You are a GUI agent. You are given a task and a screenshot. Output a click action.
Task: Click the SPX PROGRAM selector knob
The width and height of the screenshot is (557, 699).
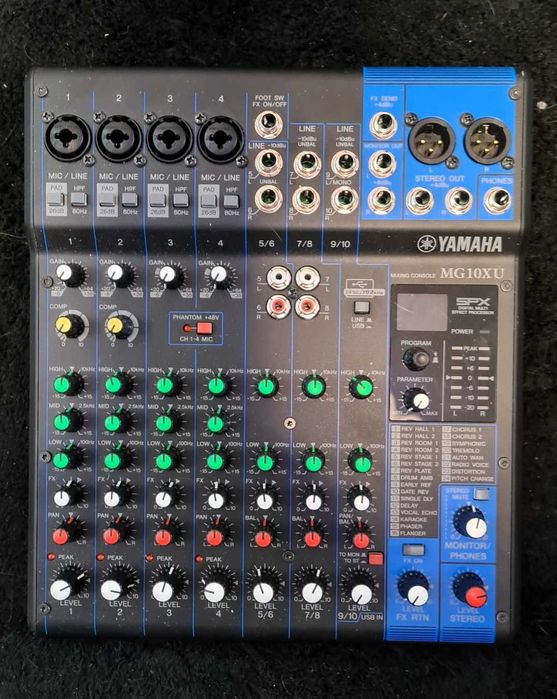(x=416, y=359)
